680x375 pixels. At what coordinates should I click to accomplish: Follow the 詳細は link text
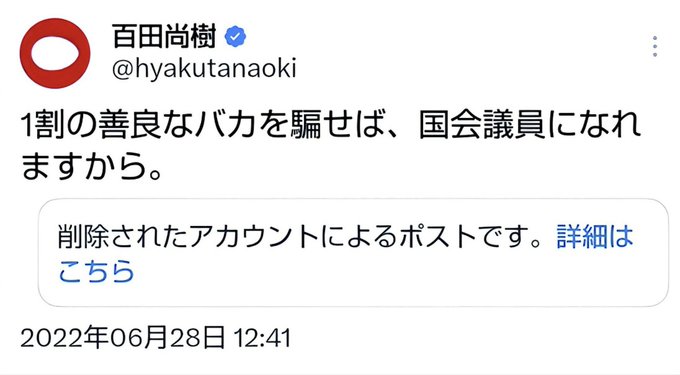pos(595,237)
